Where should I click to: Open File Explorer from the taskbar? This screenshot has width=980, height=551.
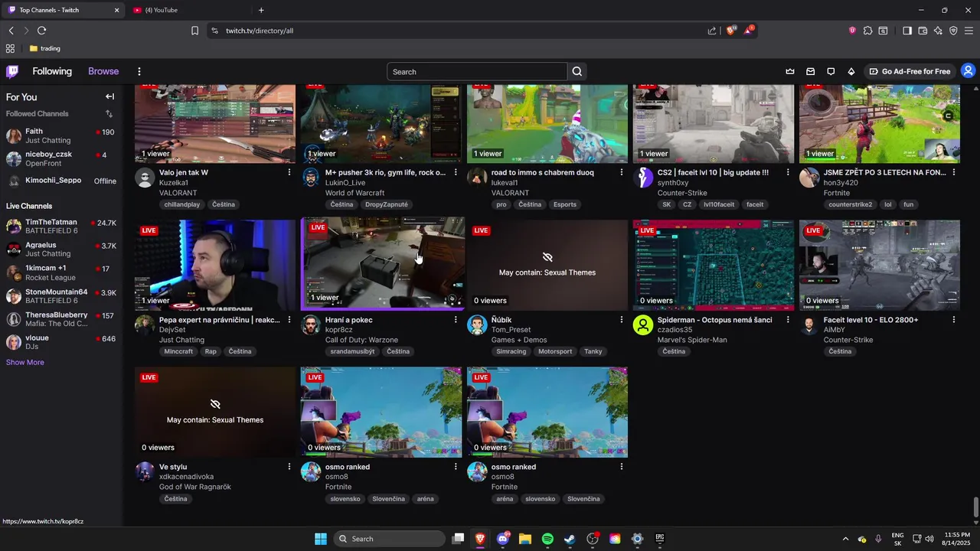tap(525, 539)
